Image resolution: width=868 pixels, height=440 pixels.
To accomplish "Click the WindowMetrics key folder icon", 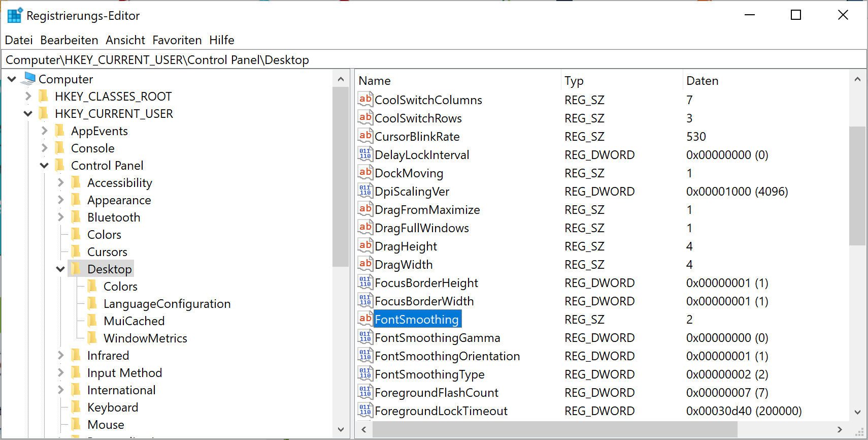I will pos(92,338).
